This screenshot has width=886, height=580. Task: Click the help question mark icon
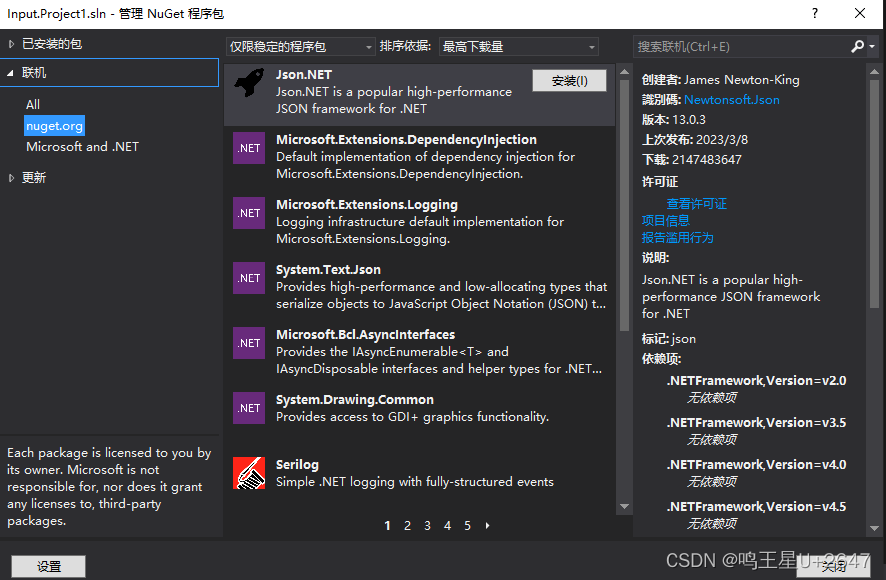[x=814, y=13]
